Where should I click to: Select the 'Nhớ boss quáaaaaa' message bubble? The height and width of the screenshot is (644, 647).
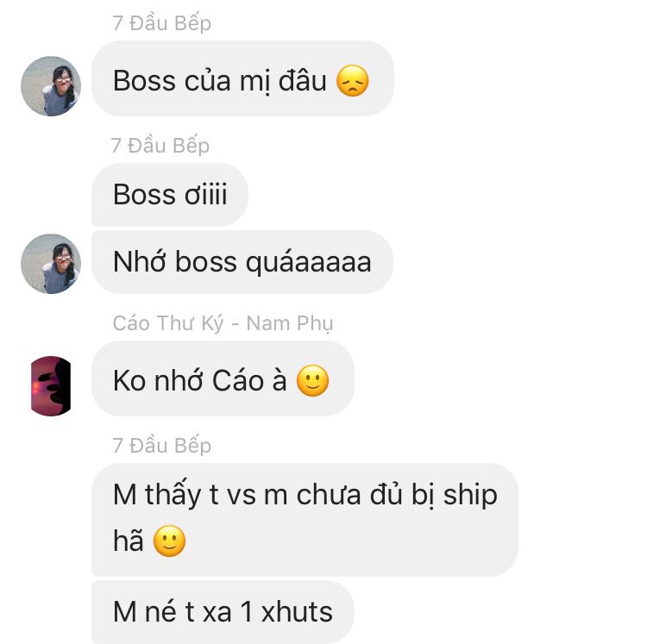242,262
